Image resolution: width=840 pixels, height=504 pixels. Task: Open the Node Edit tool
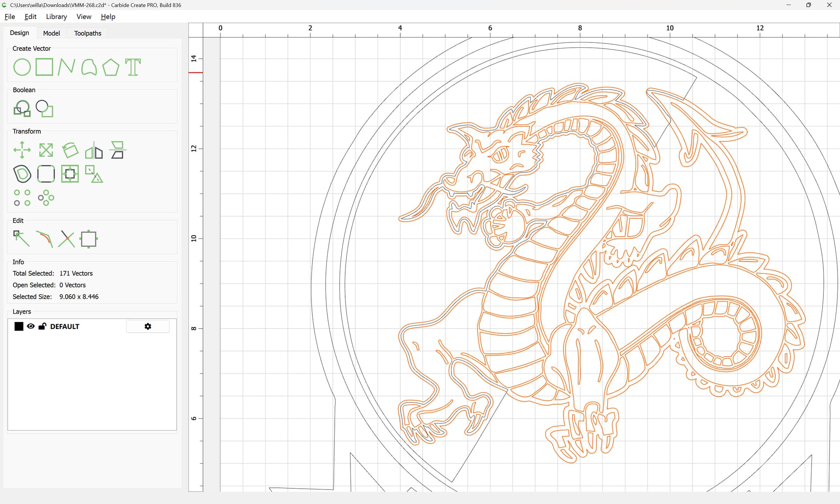click(21, 239)
